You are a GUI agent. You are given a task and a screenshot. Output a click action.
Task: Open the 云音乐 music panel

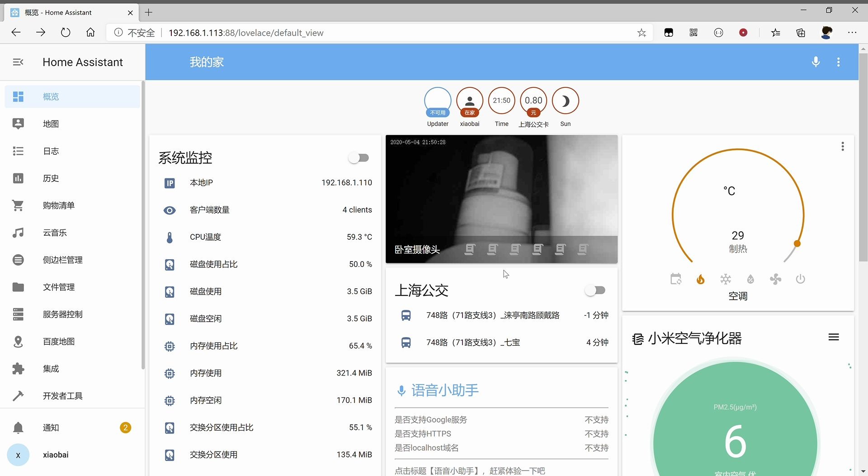coord(72,232)
